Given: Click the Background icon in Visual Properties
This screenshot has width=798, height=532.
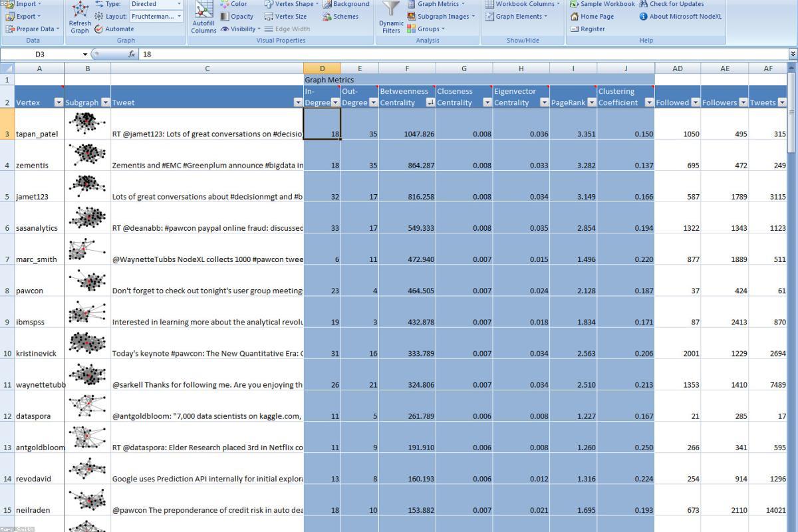Looking at the screenshot, I should pyautogui.click(x=348, y=4).
